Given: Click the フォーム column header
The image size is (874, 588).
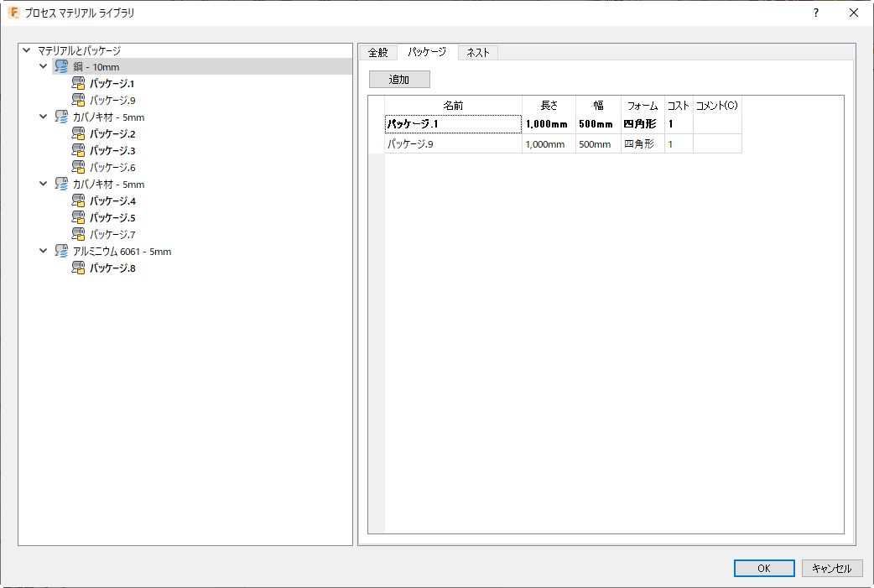Looking at the screenshot, I should point(642,106).
